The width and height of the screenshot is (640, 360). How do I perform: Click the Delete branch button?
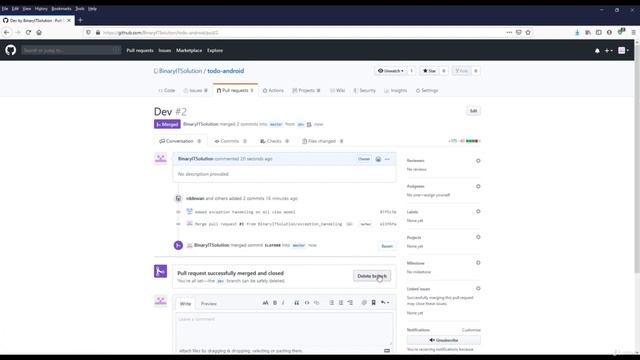coord(372,276)
